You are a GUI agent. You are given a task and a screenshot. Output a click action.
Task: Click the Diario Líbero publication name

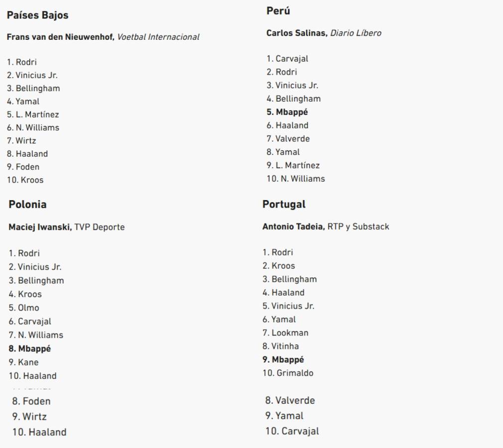point(356,33)
